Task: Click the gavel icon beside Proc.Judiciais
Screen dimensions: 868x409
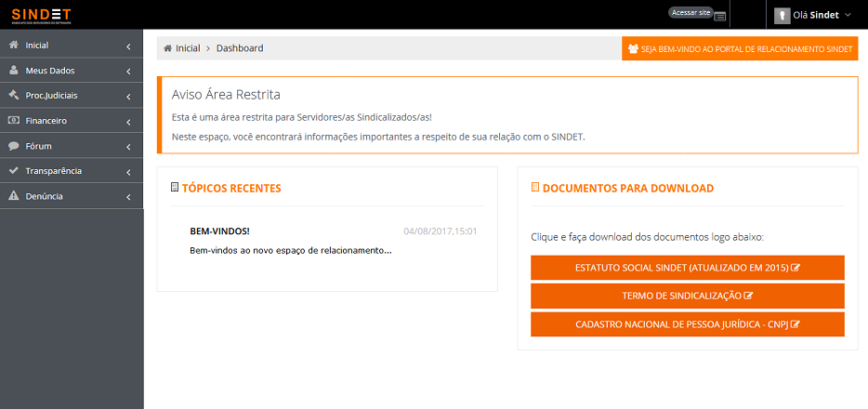Action: click(x=14, y=95)
